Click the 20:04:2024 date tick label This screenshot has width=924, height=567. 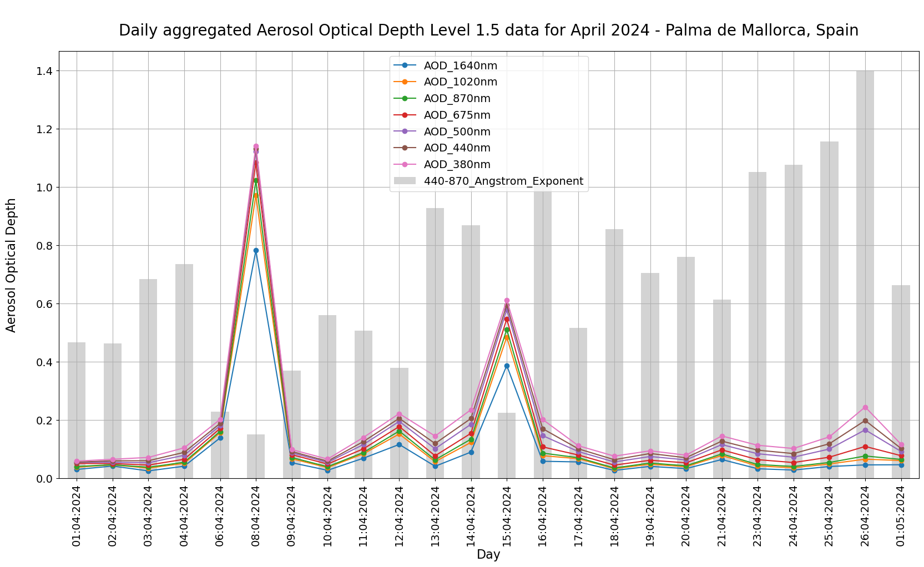pyautogui.click(x=686, y=516)
